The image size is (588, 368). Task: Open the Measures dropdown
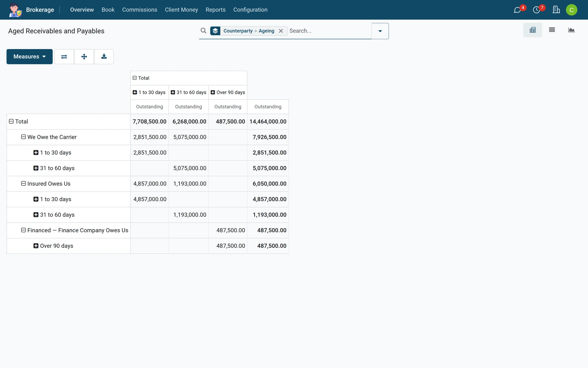coord(29,56)
